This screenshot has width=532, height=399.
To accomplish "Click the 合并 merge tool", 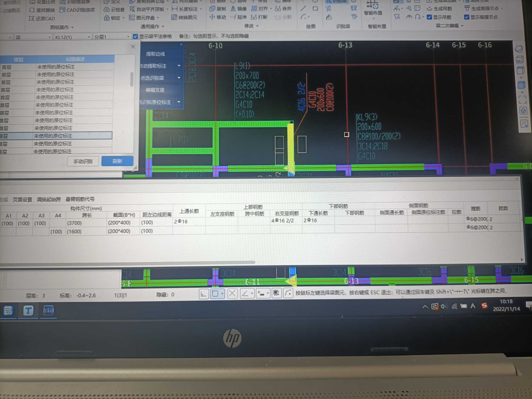I will point(283,9).
